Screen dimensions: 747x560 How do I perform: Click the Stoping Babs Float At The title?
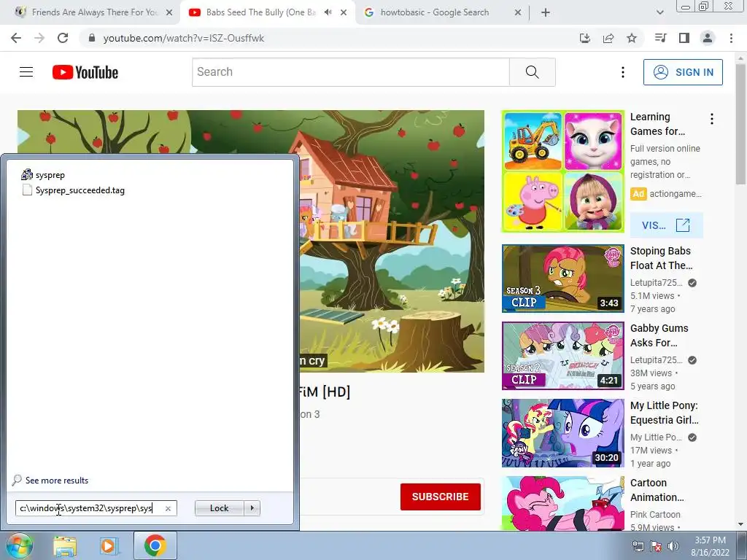coord(661,258)
